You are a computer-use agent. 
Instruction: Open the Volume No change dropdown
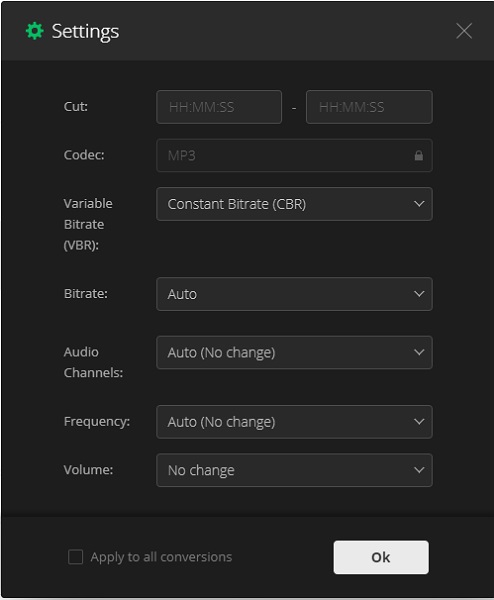click(294, 470)
